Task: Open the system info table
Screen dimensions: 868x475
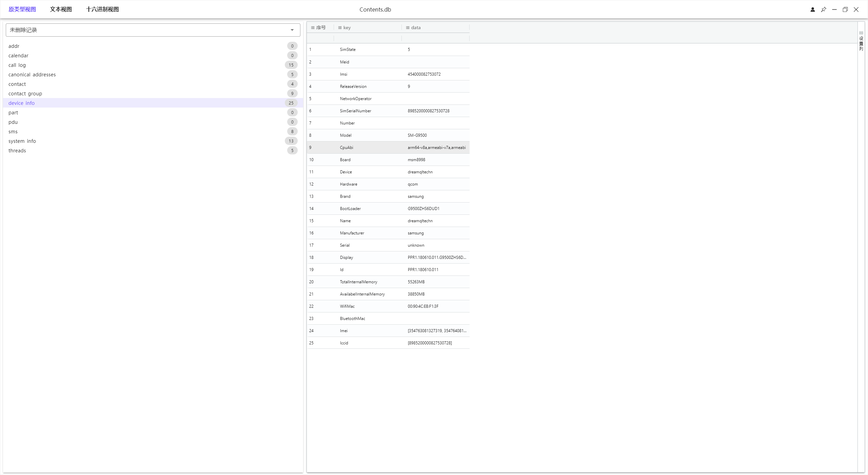Action: click(x=22, y=141)
